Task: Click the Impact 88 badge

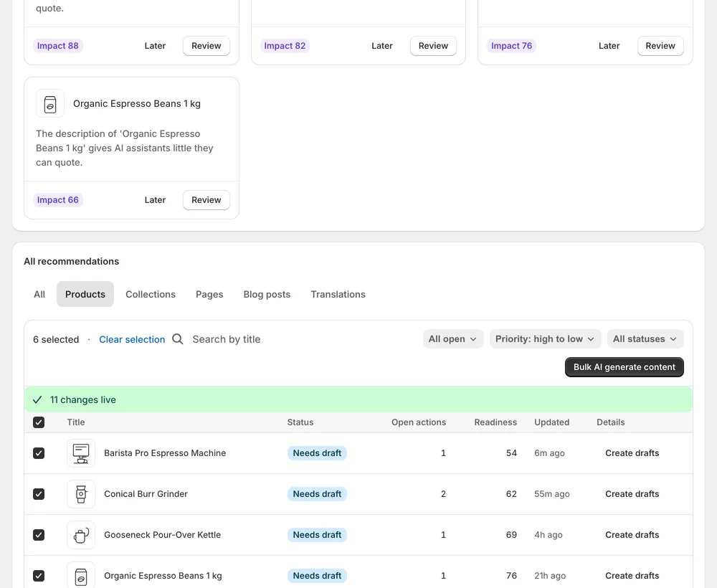Action: click(x=57, y=46)
